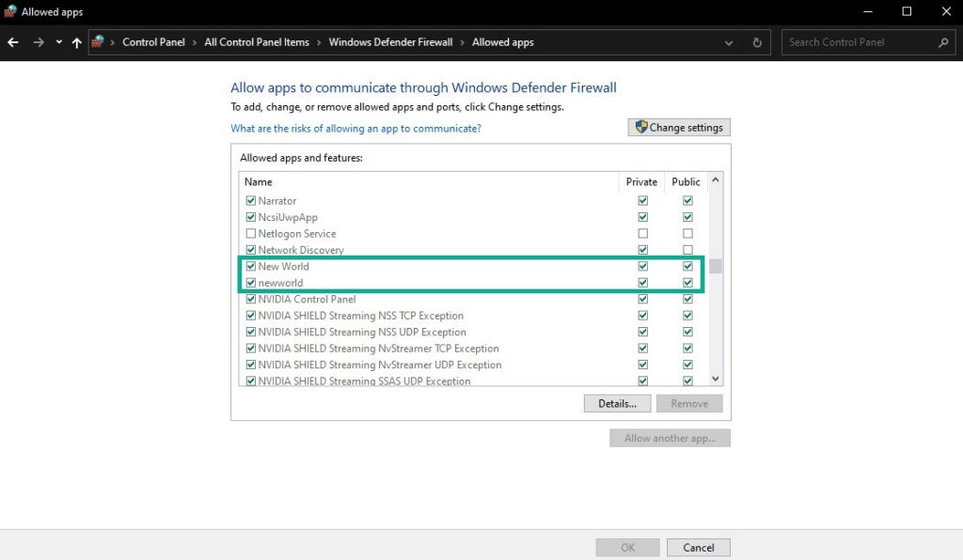Toggle NVIDIA Control Panel checkbox

point(250,300)
